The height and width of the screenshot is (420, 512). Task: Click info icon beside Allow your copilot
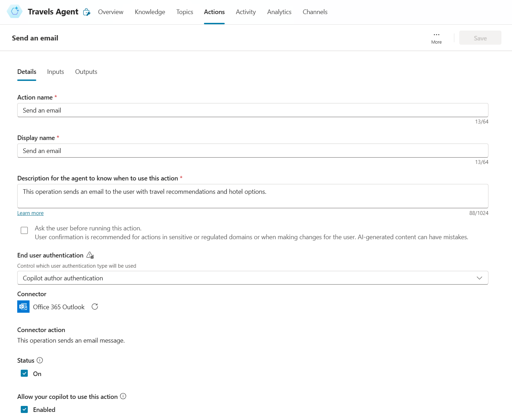[x=123, y=396]
